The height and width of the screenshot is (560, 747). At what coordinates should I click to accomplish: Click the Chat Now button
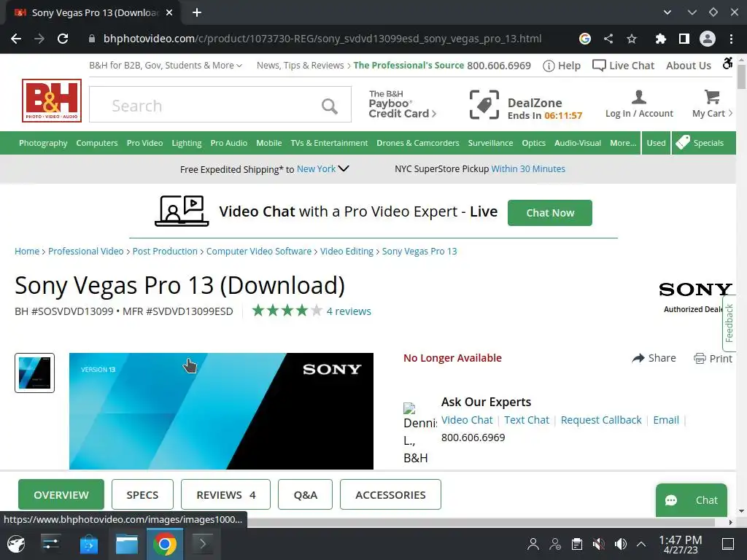point(550,213)
